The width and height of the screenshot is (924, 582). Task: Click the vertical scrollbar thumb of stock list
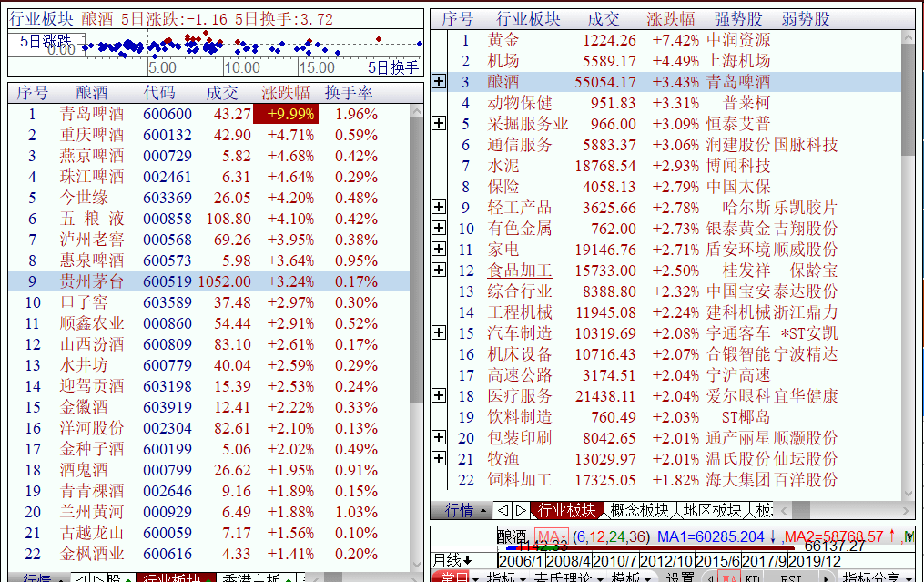click(417, 260)
